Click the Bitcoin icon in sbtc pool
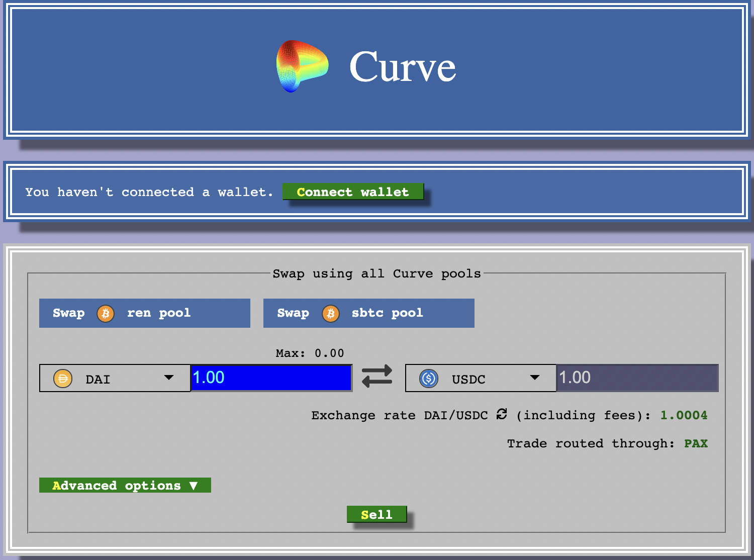This screenshot has width=754, height=560. coord(330,314)
